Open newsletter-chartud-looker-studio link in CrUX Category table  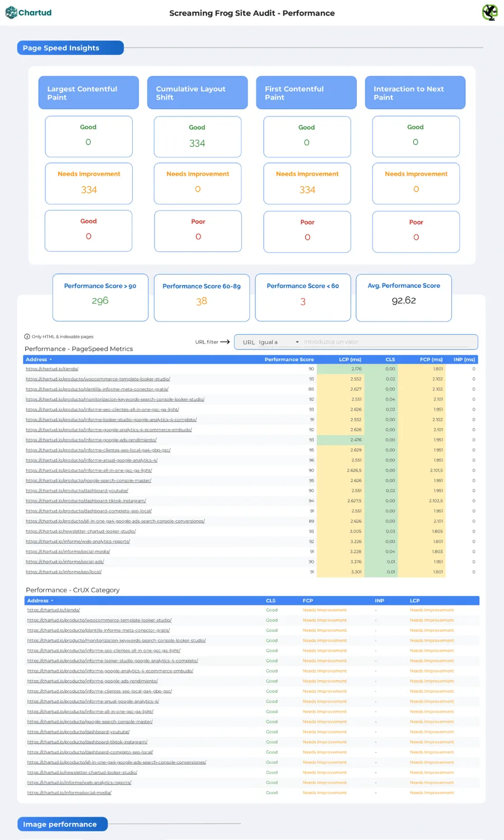click(82, 773)
